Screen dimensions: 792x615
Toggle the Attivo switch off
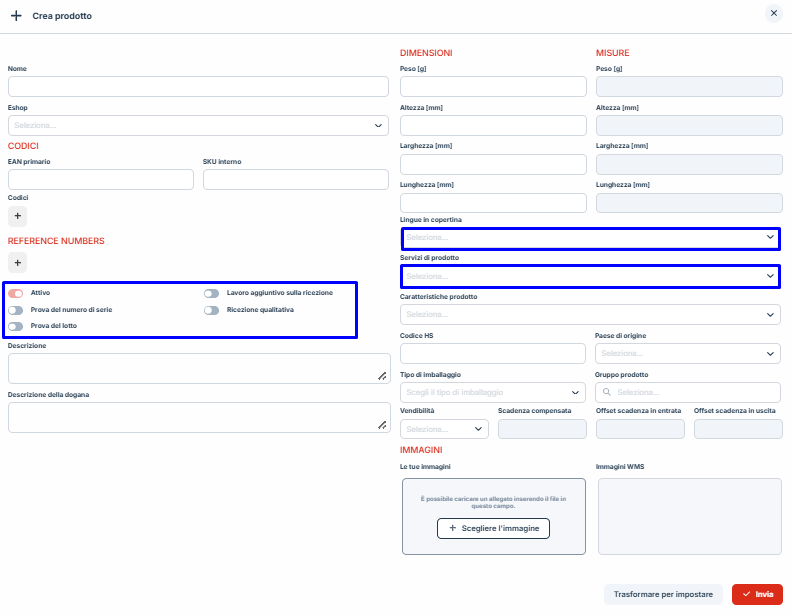tap(16, 293)
